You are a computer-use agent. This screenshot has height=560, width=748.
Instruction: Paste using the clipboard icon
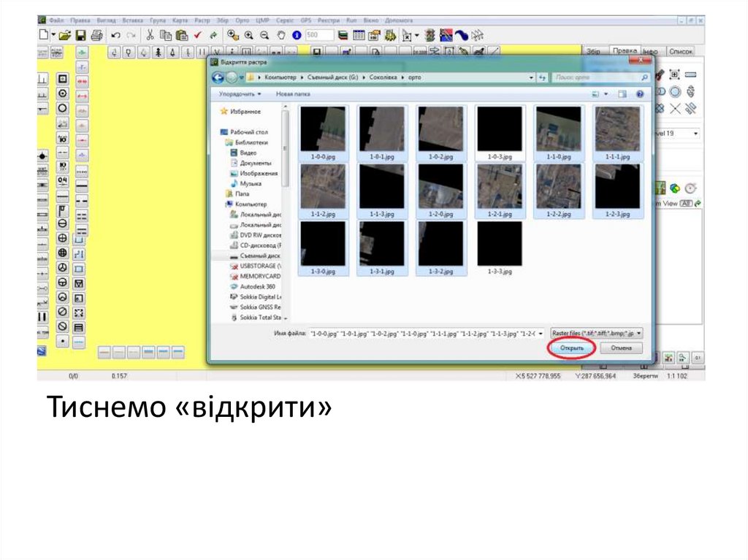pyautogui.click(x=181, y=35)
